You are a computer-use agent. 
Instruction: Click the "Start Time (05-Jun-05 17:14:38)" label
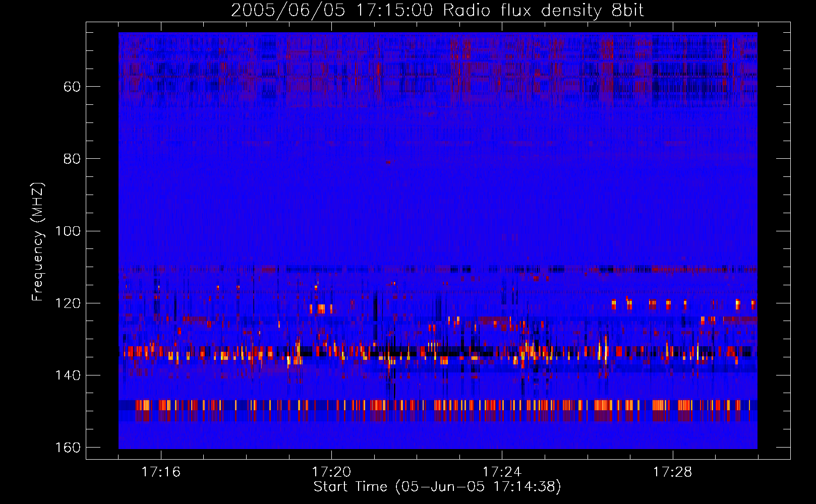click(438, 487)
